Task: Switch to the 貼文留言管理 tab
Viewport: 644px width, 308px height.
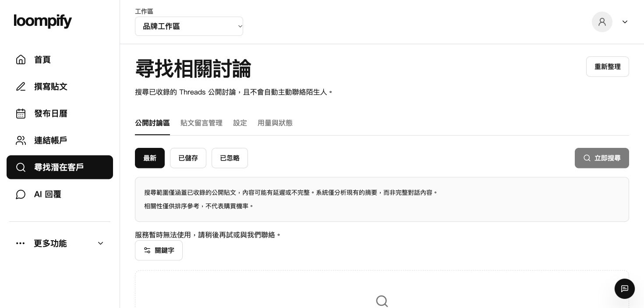Action: pos(202,123)
